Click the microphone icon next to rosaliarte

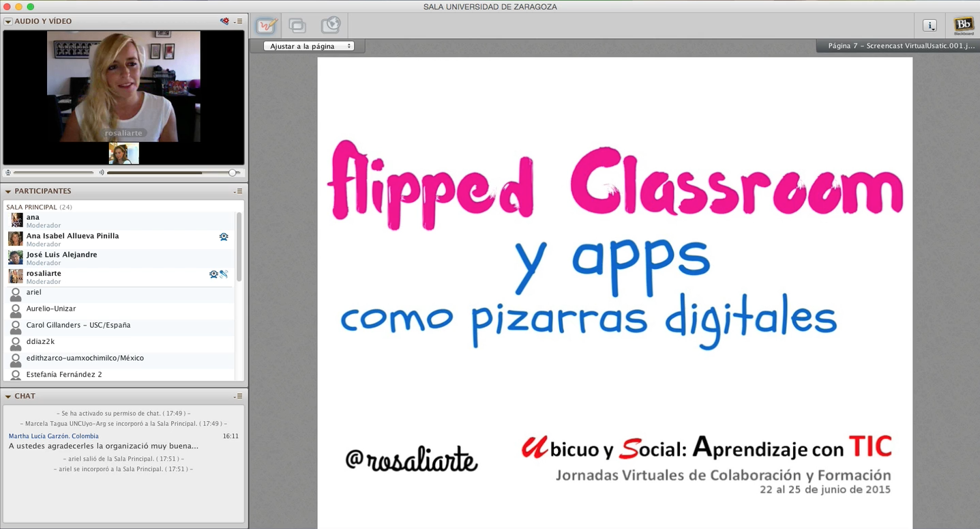(224, 274)
